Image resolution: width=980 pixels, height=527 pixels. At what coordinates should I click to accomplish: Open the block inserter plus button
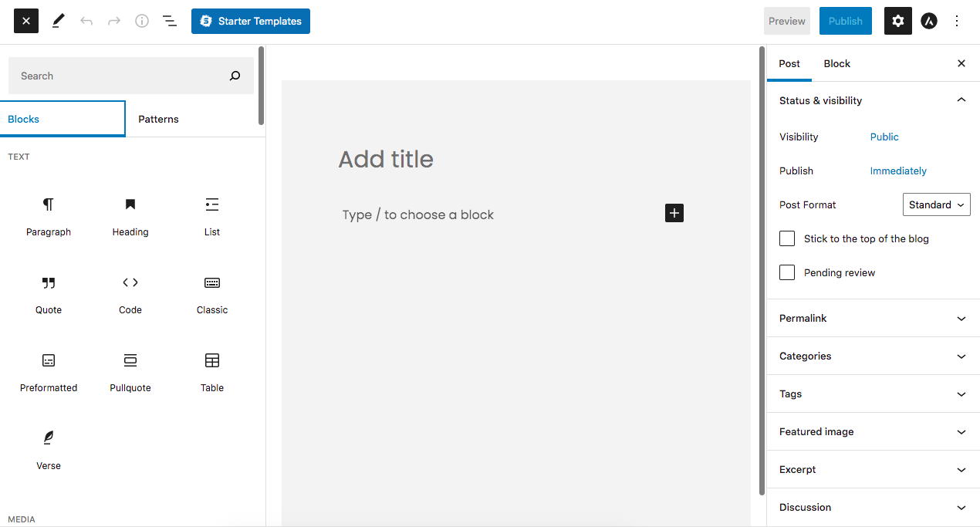click(674, 213)
